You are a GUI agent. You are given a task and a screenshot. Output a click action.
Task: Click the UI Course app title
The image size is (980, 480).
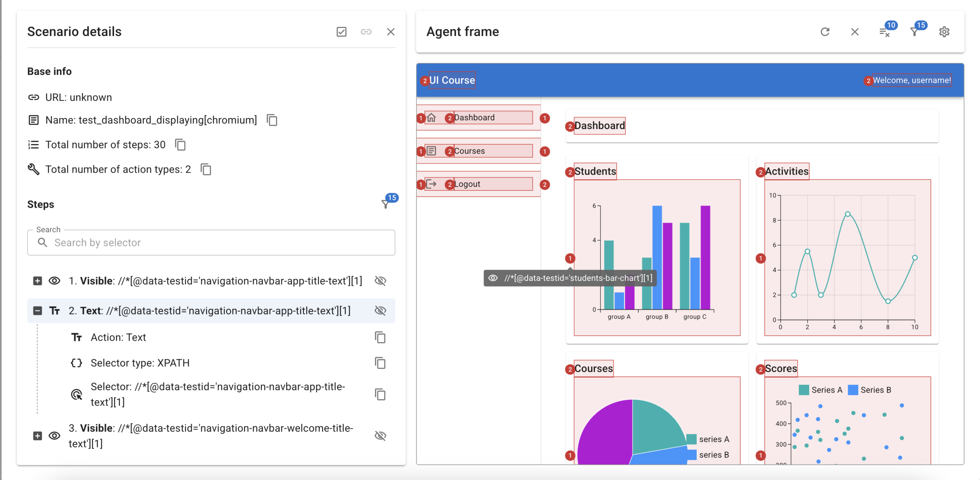(x=452, y=80)
